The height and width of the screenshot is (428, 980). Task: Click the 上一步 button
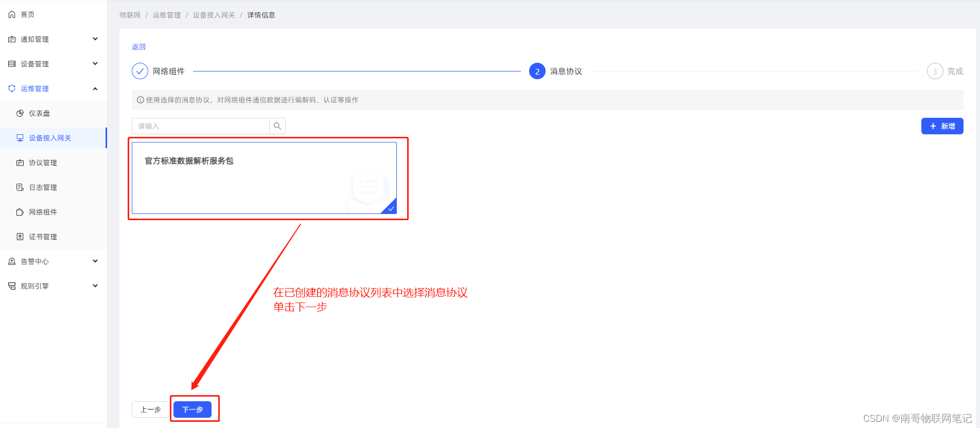150,409
